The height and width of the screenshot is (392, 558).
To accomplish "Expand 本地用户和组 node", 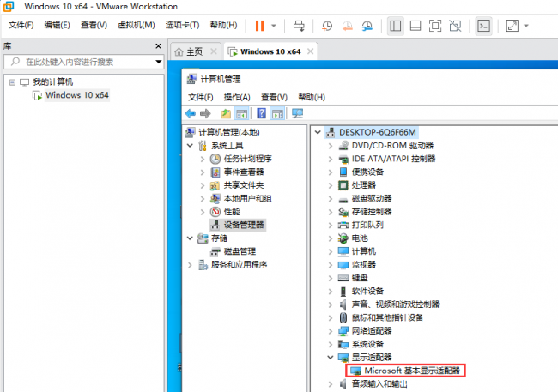I will tap(203, 198).
